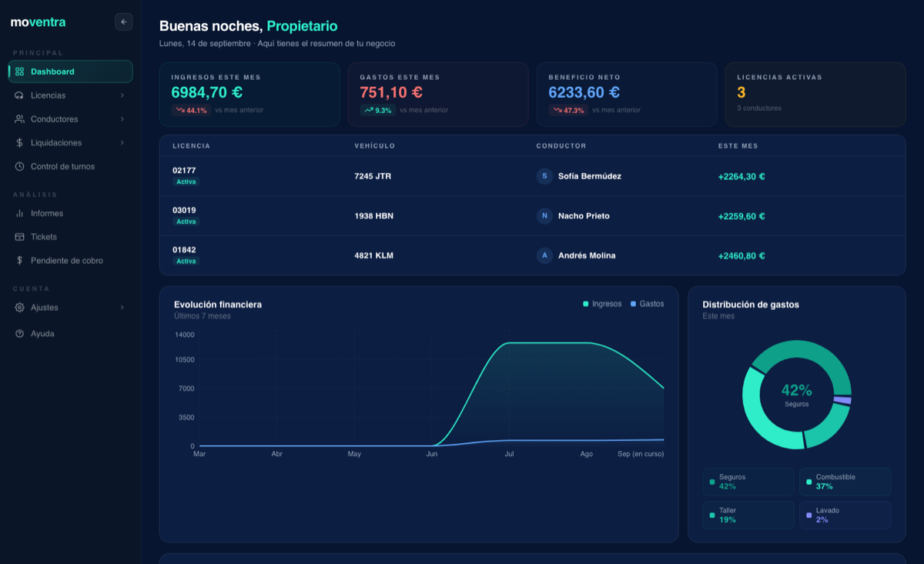Click the Conductores people icon

tap(20, 119)
